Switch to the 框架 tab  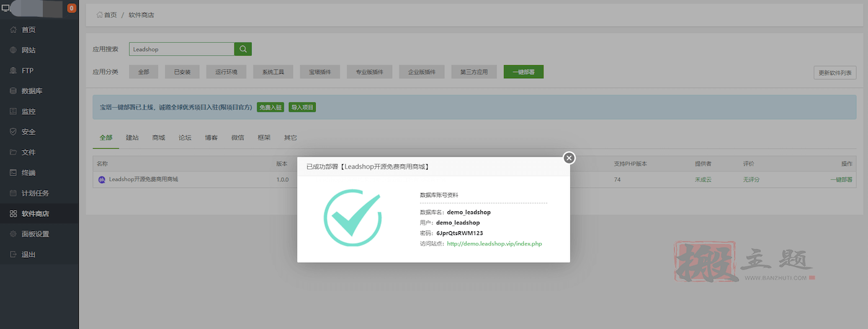point(264,138)
